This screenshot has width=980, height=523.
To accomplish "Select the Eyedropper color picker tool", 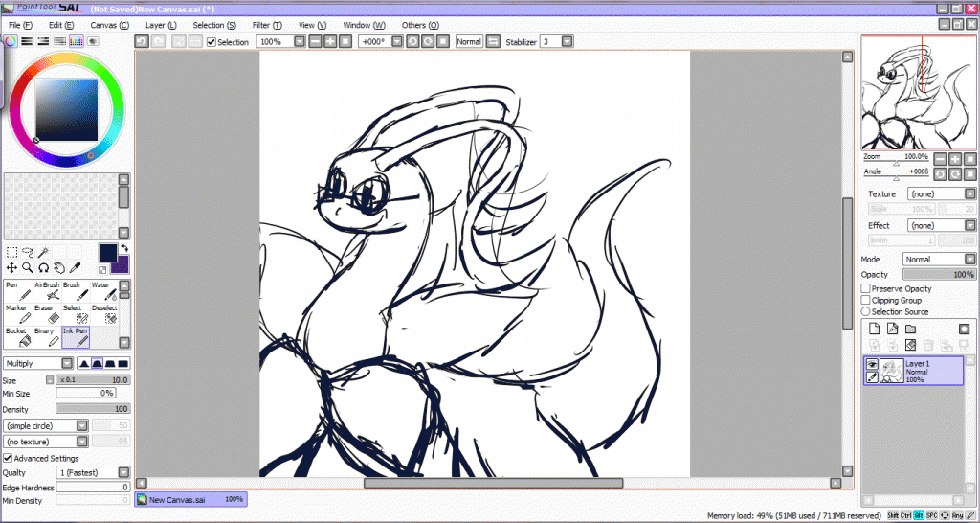I will (75, 268).
